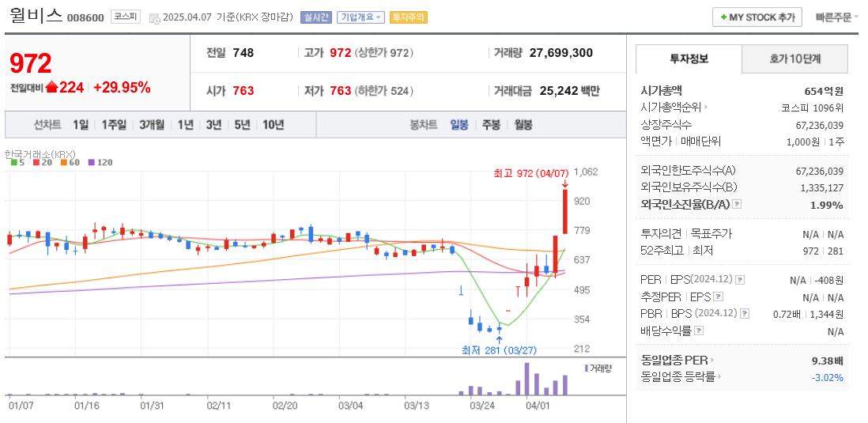Switch to the 투자정보 tab

[689, 59]
